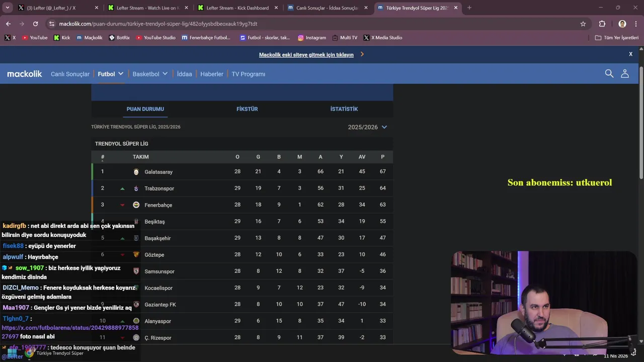Open İddaa in the nav
Image resolution: width=644 pixels, height=362 pixels.
click(185, 74)
